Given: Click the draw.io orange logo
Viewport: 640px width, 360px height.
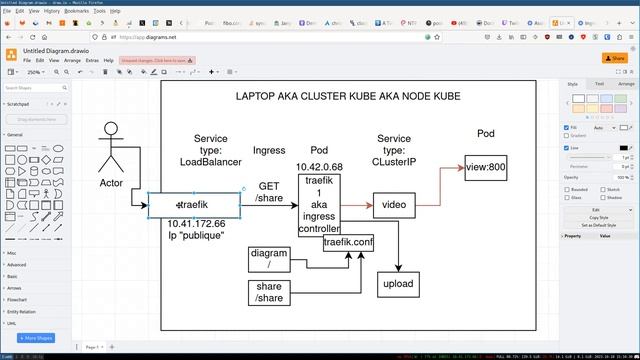Looking at the screenshot, I should click(11, 55).
